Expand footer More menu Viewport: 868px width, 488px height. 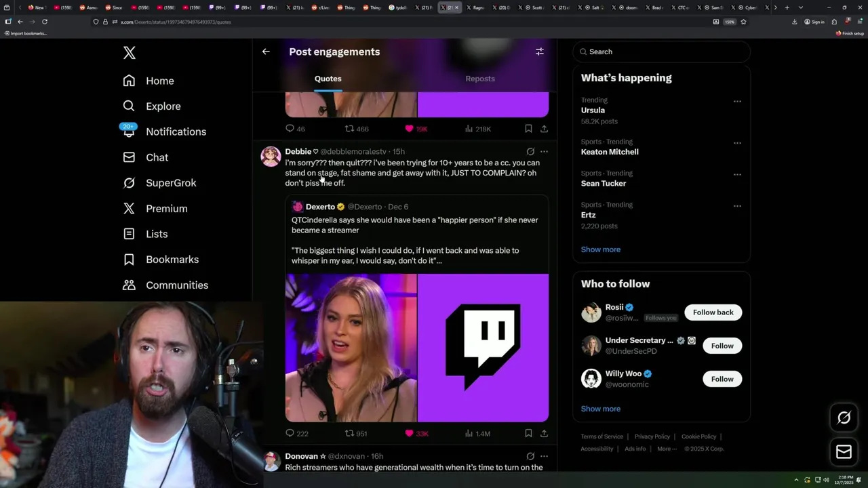(666, 449)
